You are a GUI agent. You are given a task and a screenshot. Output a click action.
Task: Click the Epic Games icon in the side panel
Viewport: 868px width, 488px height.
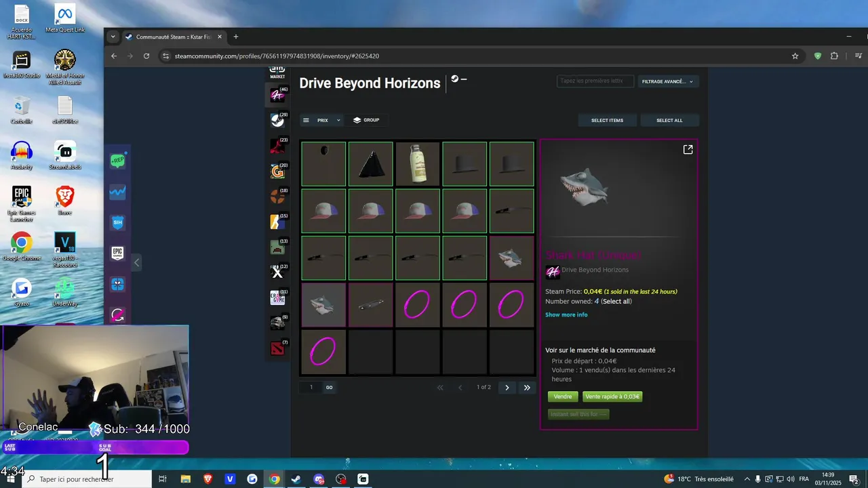(118, 253)
